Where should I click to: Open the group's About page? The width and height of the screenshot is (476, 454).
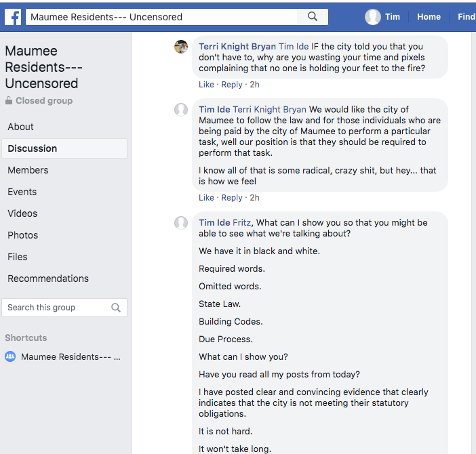(20, 127)
